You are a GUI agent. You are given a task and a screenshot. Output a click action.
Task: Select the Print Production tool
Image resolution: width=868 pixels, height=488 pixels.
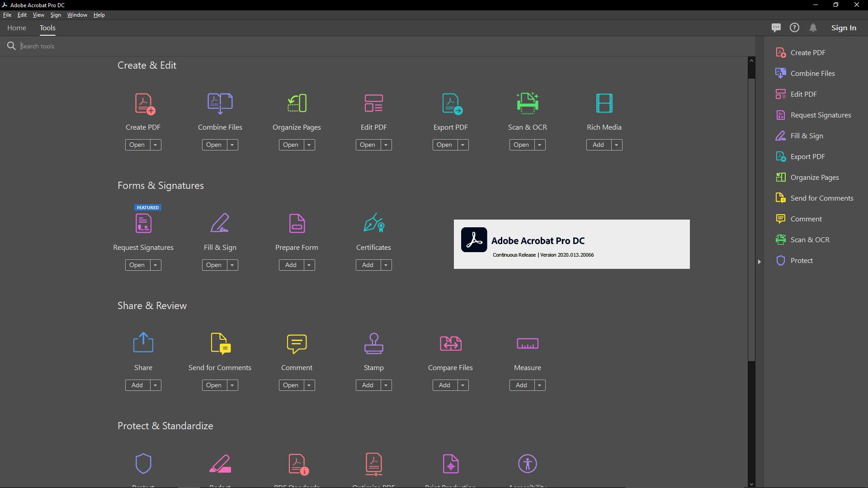[x=450, y=464]
